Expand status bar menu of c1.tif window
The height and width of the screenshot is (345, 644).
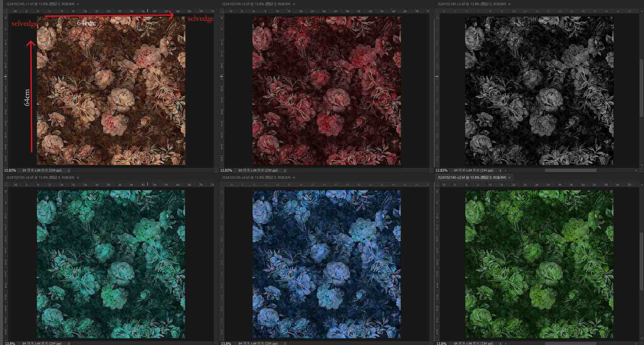click(x=69, y=170)
